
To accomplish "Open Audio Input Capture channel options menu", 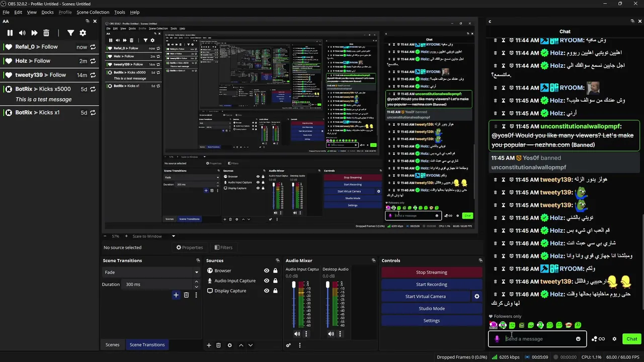I will coord(306,334).
